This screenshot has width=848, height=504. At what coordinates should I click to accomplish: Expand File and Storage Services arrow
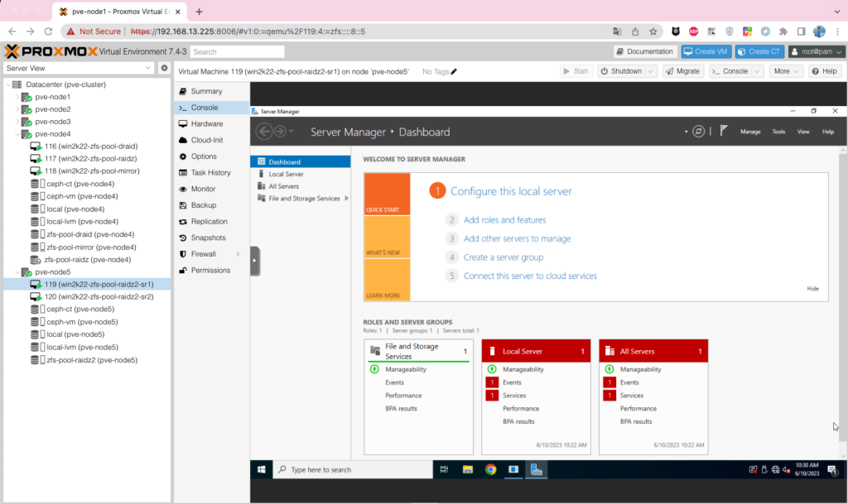pyautogui.click(x=346, y=199)
